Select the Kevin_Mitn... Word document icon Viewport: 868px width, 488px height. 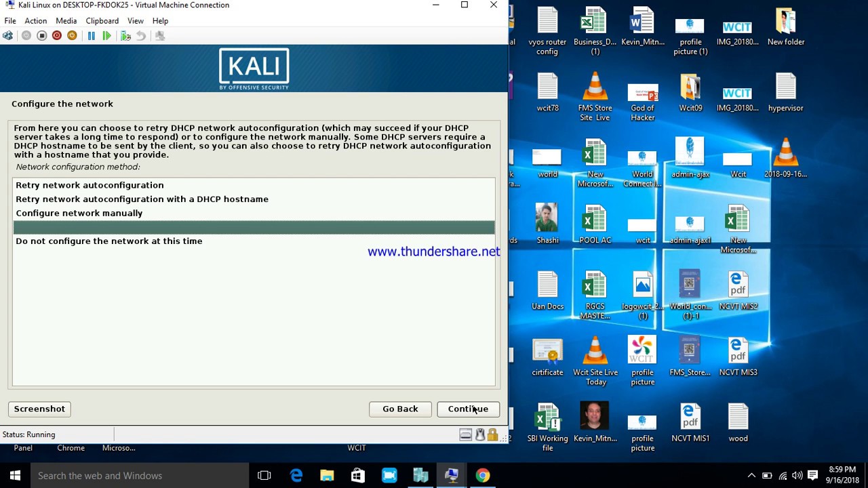(x=643, y=27)
